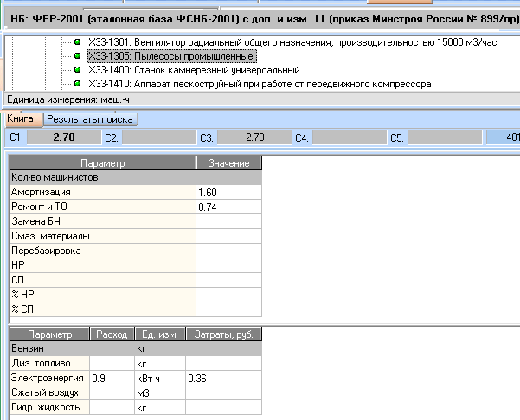Click the кВт-ч unit cell
Viewport: 520px width, 420px height.
[x=160, y=378]
